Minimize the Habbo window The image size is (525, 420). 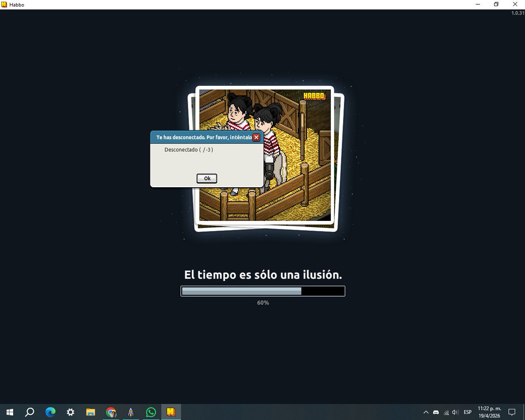point(477,4)
